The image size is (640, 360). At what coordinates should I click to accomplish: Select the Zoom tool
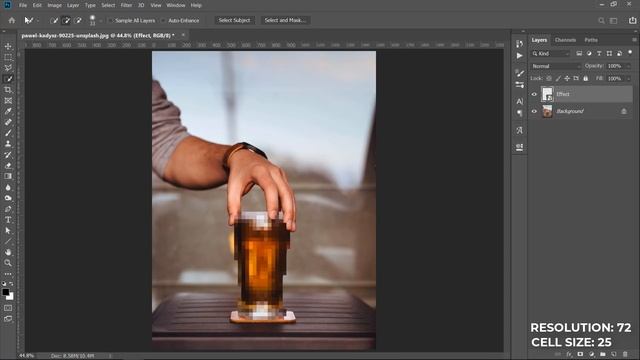pyautogui.click(x=8, y=263)
